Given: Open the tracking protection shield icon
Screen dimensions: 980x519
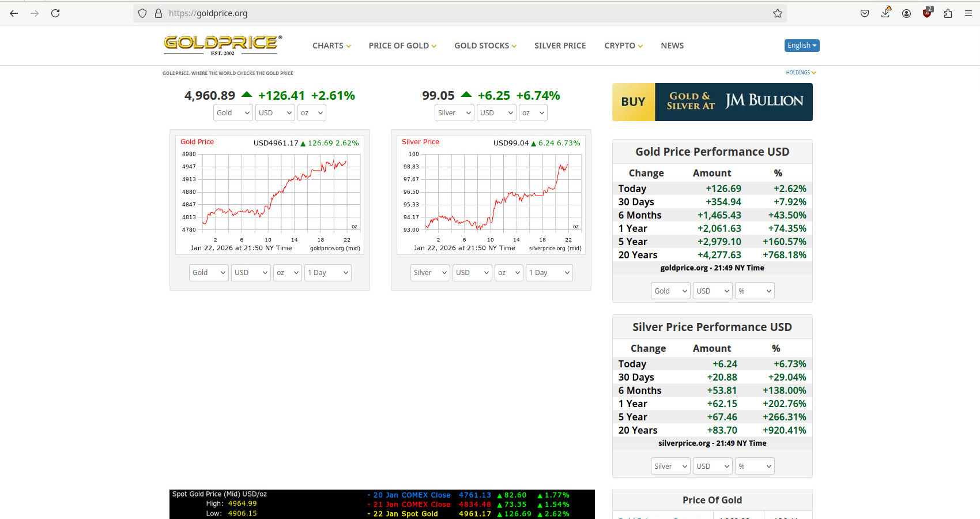Looking at the screenshot, I should coord(142,13).
